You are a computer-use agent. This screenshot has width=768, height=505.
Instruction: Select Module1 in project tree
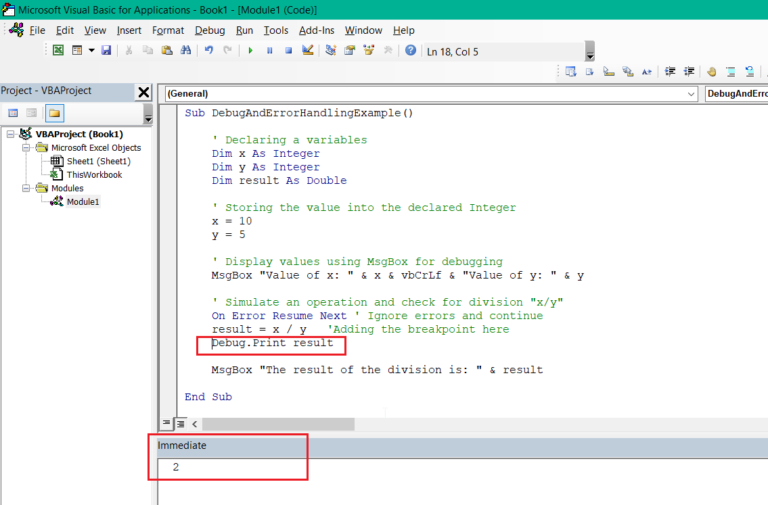(x=83, y=201)
